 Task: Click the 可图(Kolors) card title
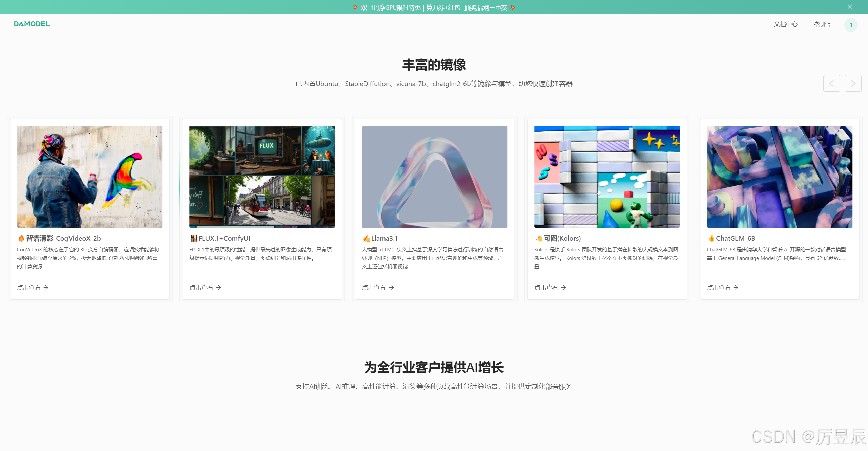coord(562,238)
